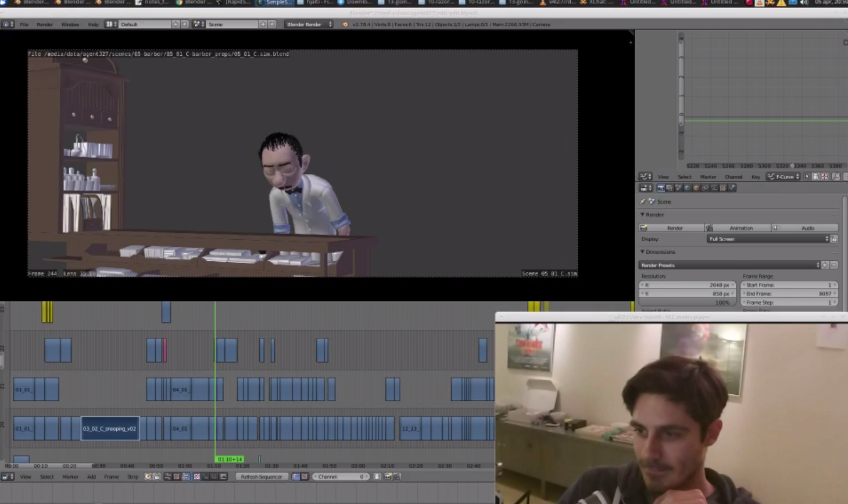Click the pin icon beside Scene
This screenshot has width=848, height=504.
click(643, 201)
